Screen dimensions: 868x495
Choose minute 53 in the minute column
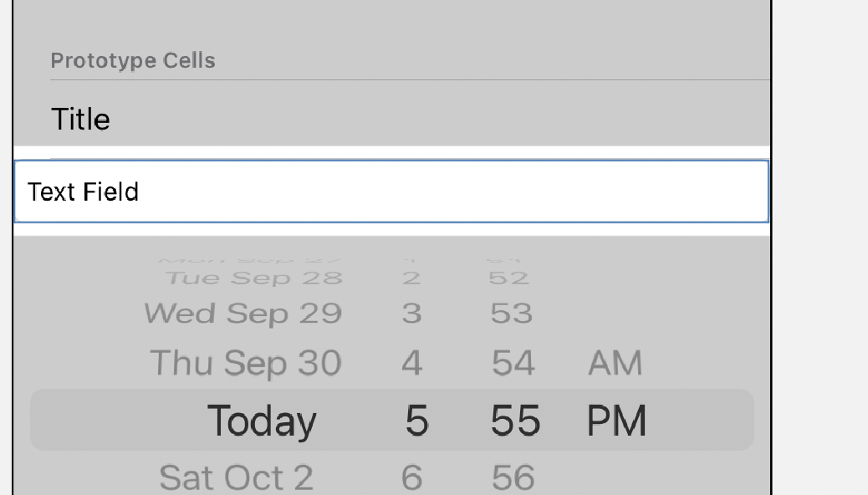(511, 314)
